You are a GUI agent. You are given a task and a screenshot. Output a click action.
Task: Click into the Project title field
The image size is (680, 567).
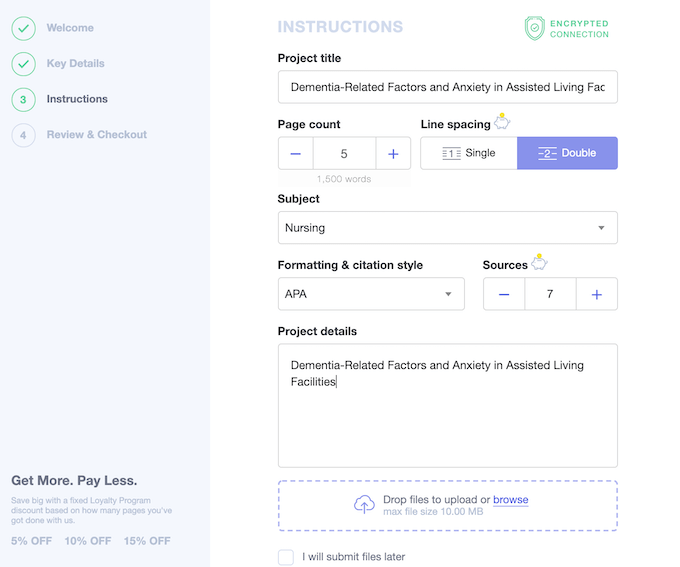447,87
